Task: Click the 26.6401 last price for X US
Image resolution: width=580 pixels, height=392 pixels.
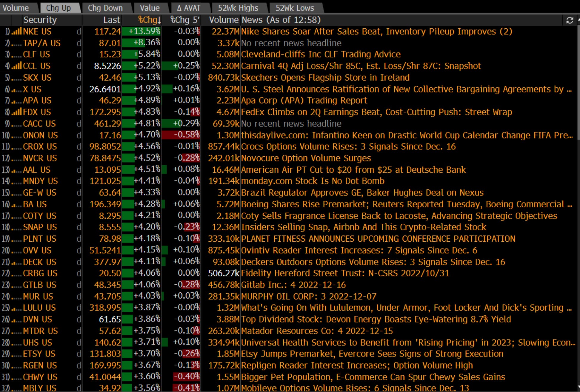Action: 105,89
